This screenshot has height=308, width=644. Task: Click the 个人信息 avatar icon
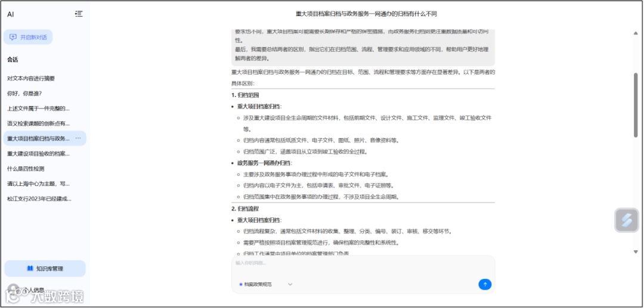click(13, 290)
